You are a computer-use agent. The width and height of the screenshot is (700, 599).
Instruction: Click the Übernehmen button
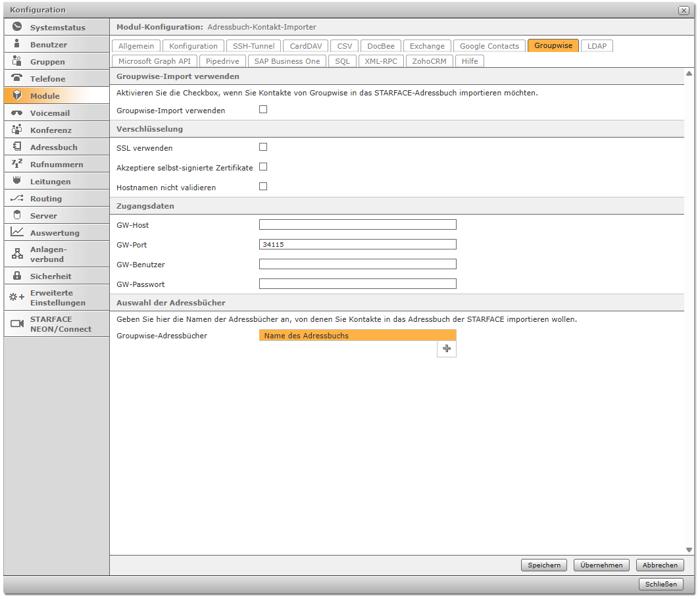point(601,565)
